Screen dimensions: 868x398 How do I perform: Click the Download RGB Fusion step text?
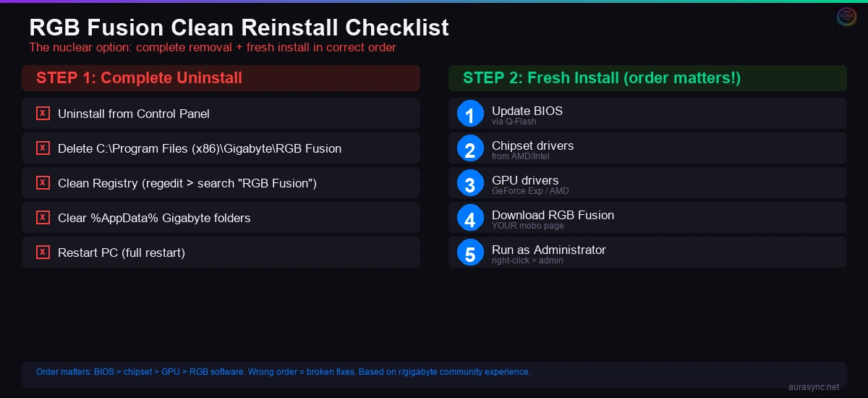pos(553,215)
